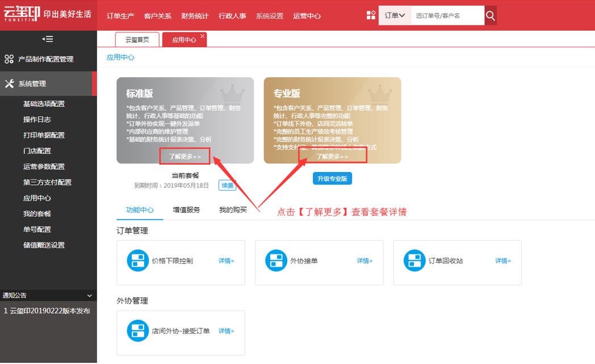Open 应用中心 in the sidebar
The width and height of the screenshot is (595, 364).
(37, 198)
